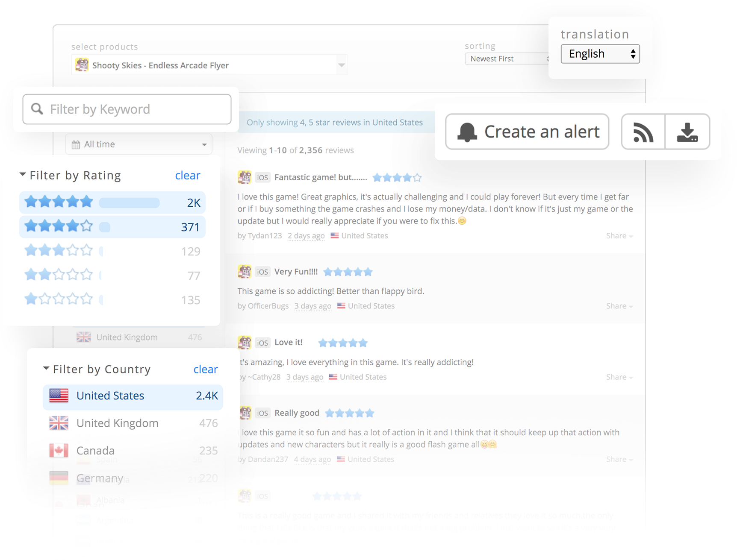The image size is (737, 560).
Task: Click OfficerBugs' 3 days ago timestamp
Action: coord(313,306)
